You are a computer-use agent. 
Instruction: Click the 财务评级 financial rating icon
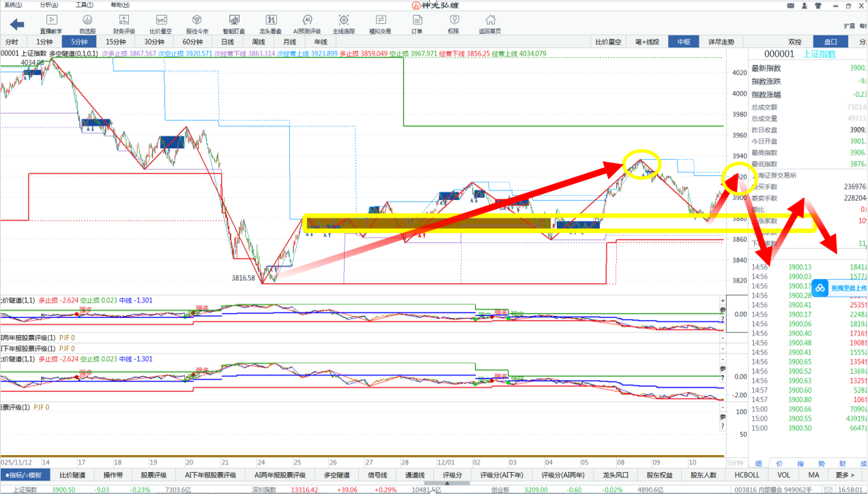(x=124, y=24)
